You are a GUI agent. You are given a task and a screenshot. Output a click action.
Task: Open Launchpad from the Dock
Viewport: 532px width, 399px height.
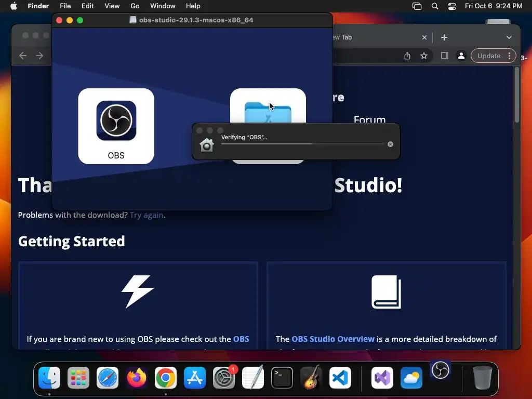coord(78,378)
